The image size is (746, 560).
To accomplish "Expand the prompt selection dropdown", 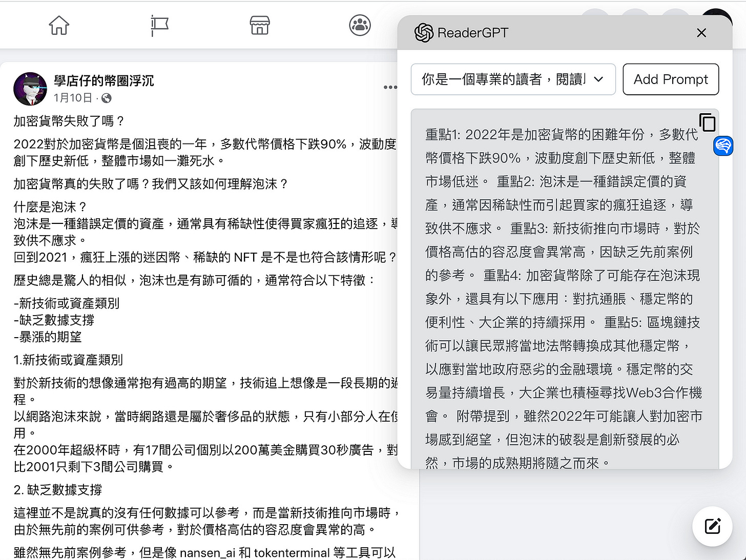I will coord(513,79).
